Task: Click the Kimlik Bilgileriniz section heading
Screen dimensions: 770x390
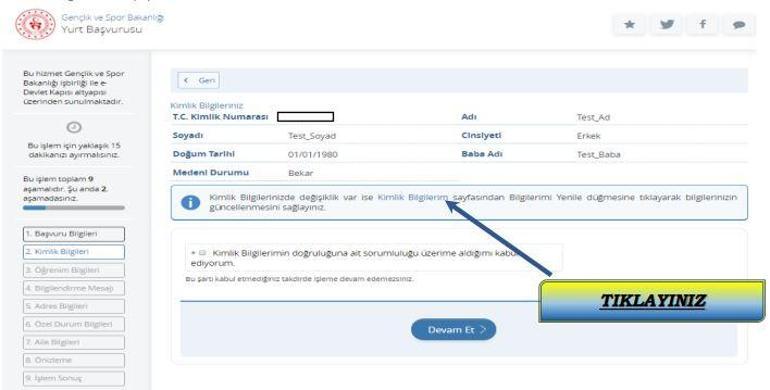Action: coord(207,106)
